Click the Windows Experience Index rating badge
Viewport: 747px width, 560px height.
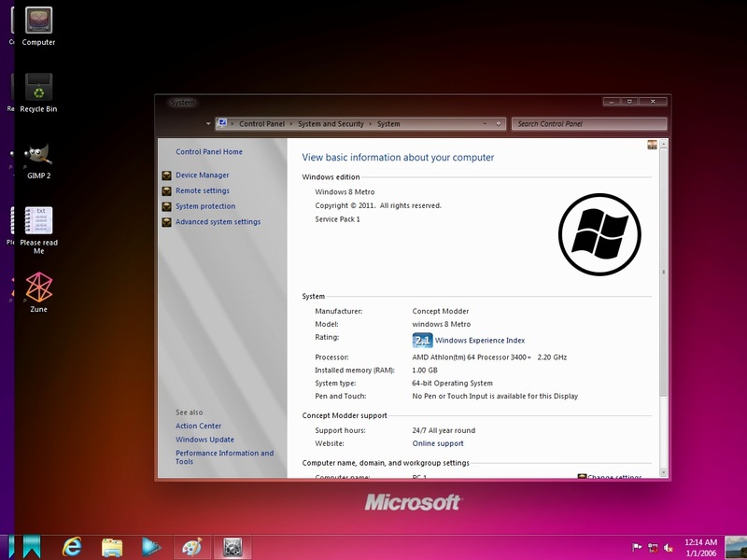421,338
